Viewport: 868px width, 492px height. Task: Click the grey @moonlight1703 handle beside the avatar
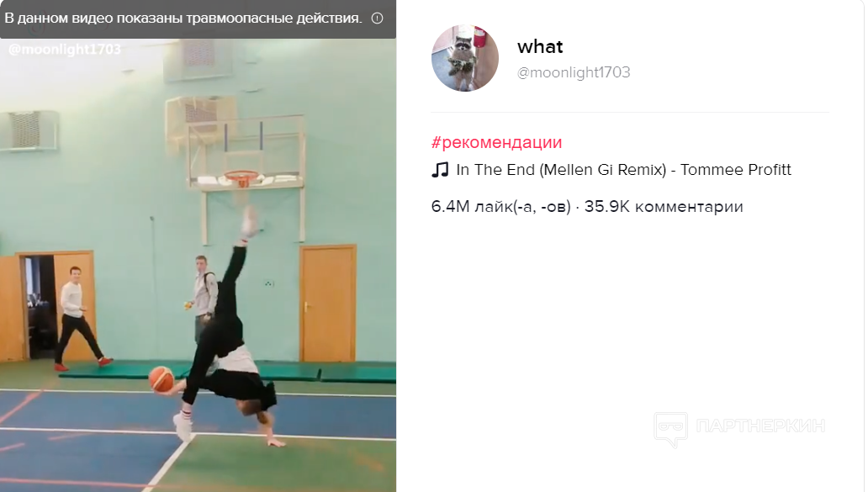click(574, 72)
